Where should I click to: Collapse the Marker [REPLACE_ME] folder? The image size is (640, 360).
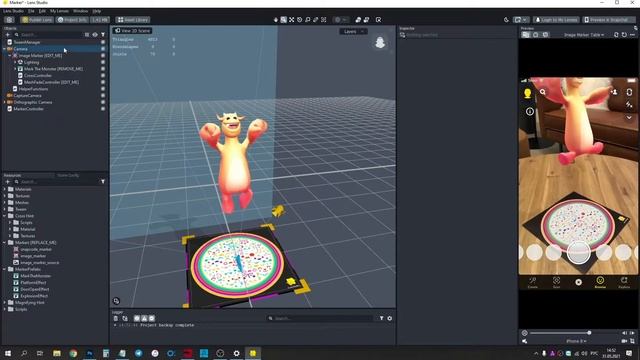pyautogui.click(x=4, y=242)
